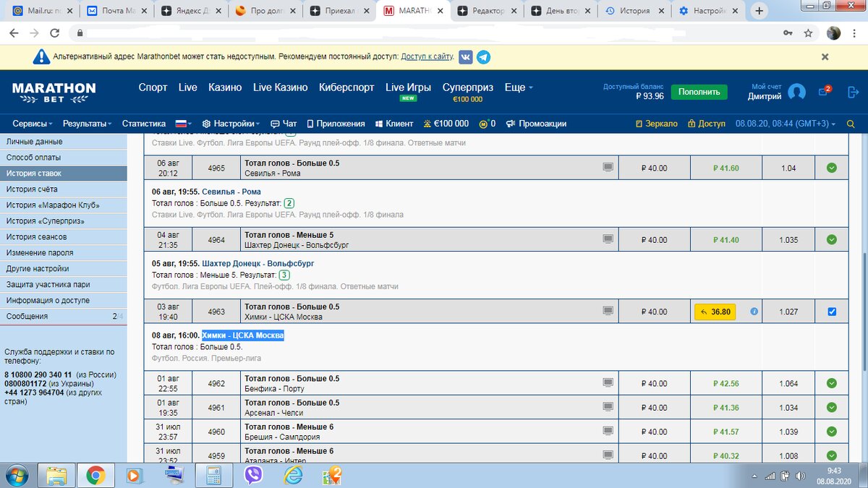Select Способ оплаты in sidebar
The image size is (868, 488).
[63, 158]
